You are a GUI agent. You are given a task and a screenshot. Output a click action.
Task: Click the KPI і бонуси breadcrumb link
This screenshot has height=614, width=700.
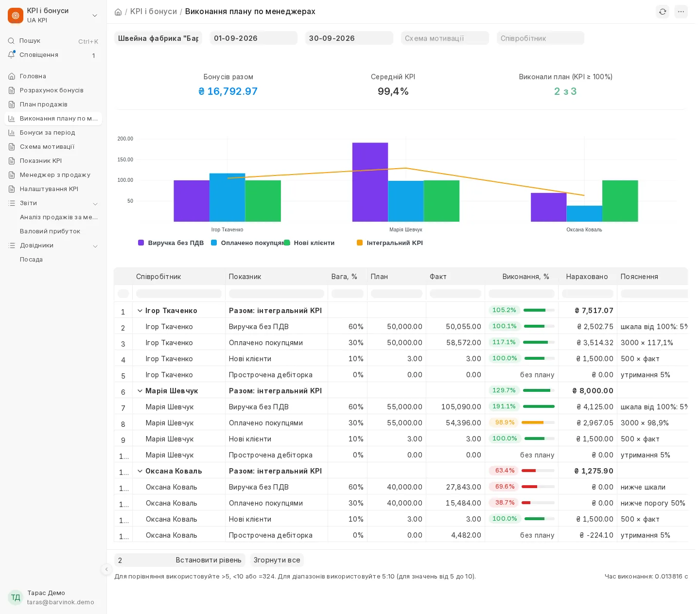tap(154, 12)
